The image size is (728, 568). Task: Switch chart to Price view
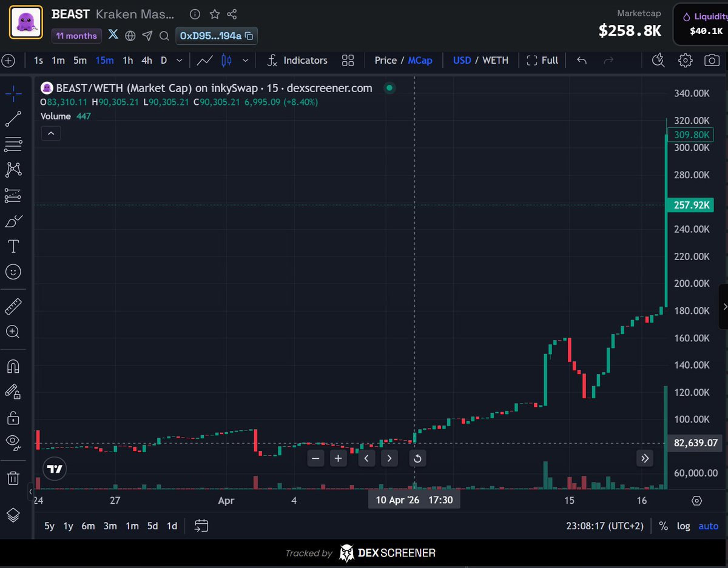(x=385, y=60)
